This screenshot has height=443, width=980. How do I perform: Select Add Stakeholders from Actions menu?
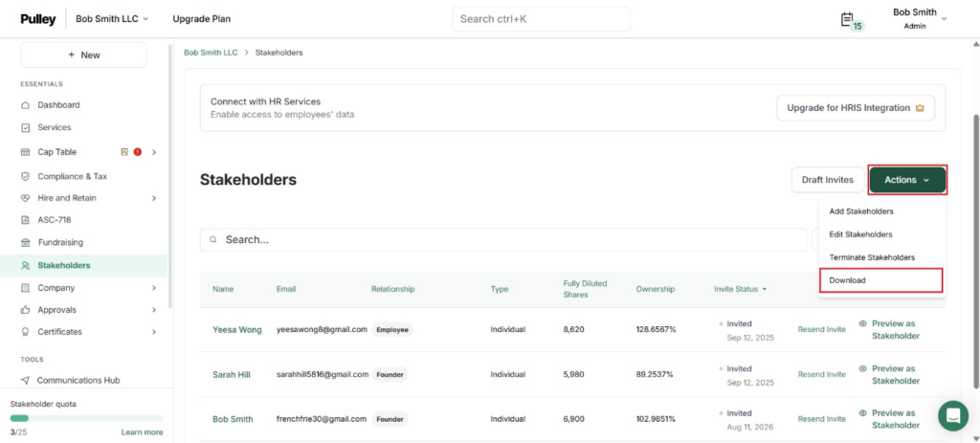tap(861, 211)
